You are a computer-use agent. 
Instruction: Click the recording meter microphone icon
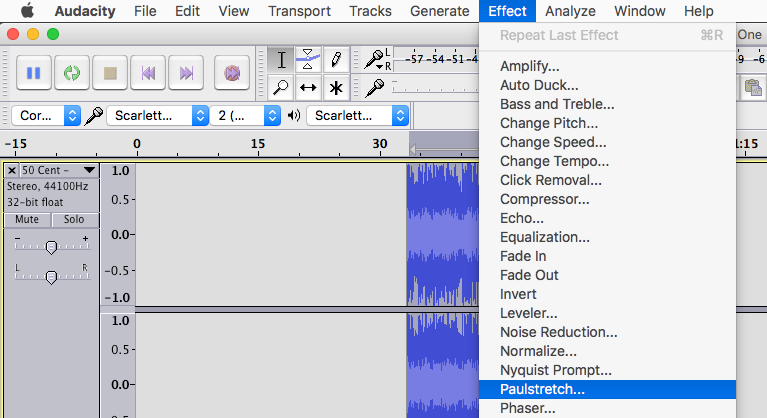click(375, 60)
